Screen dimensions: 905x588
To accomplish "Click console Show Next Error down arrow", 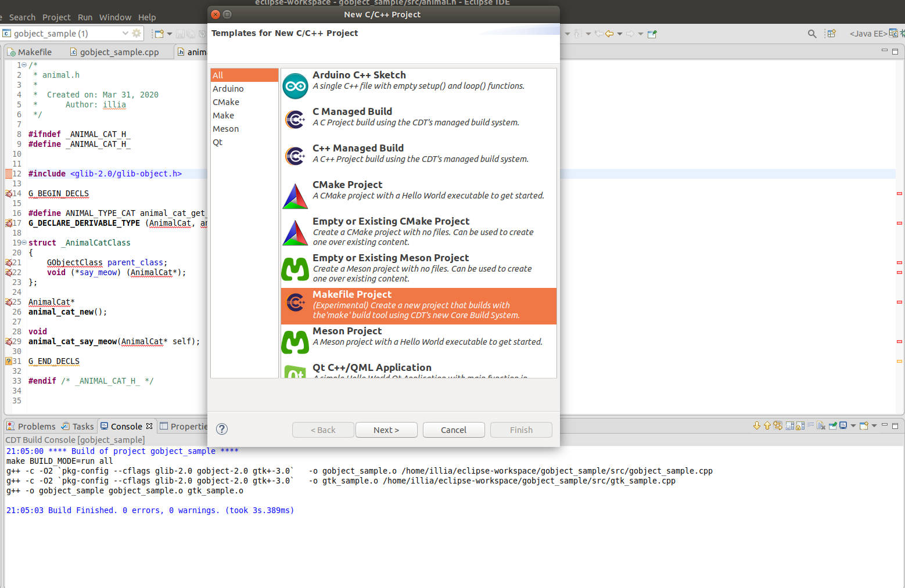I will click(757, 425).
